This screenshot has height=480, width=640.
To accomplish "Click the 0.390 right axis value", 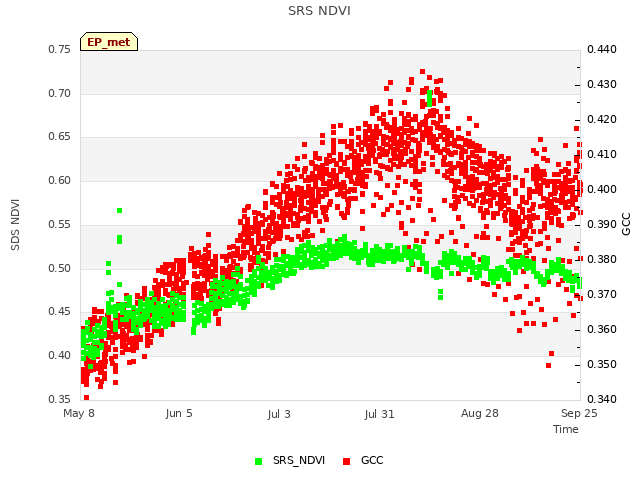I will tap(602, 224).
